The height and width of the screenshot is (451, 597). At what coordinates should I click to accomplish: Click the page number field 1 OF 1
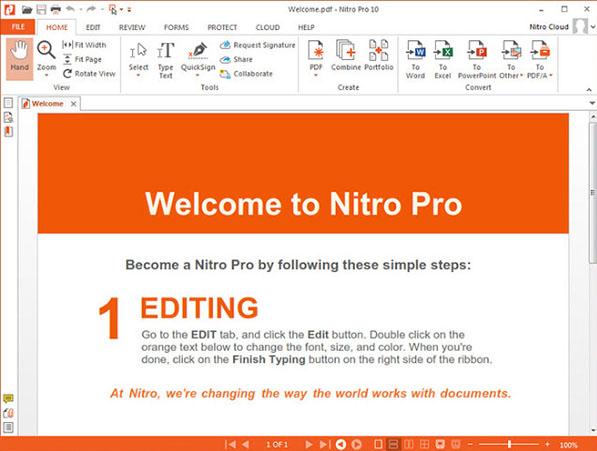tap(277, 445)
